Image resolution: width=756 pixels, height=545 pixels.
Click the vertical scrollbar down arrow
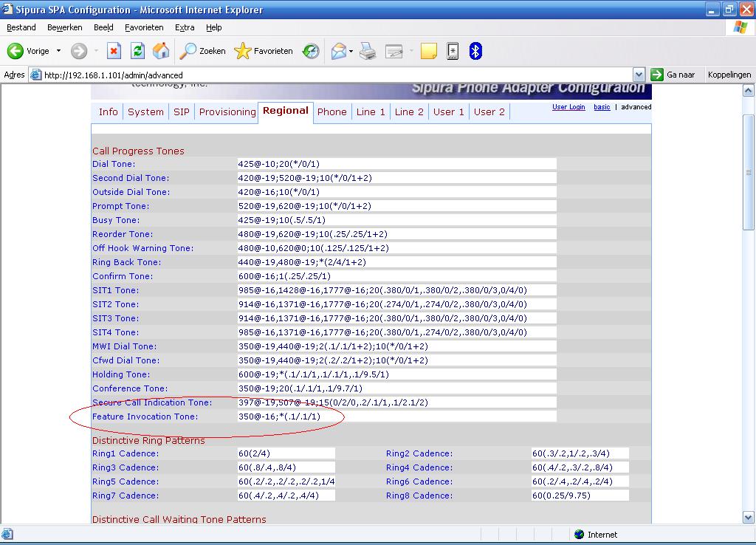click(x=749, y=518)
